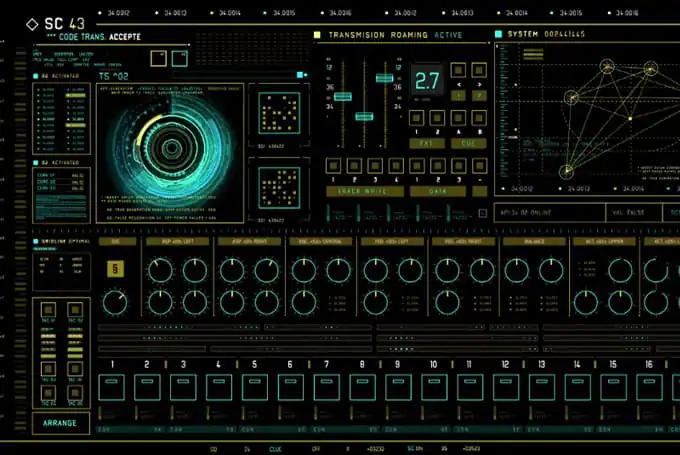Toggle step pad 1

tap(111, 387)
